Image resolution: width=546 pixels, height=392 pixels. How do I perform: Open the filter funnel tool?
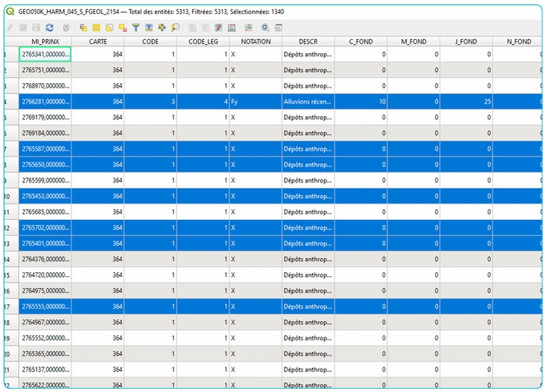pos(136,28)
